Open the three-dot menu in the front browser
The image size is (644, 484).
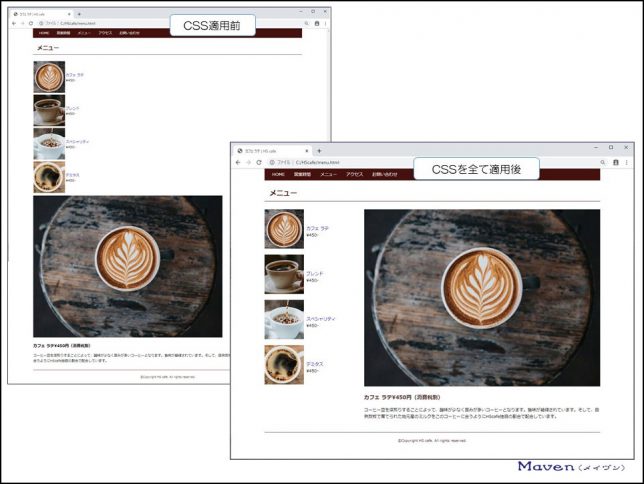(x=626, y=162)
